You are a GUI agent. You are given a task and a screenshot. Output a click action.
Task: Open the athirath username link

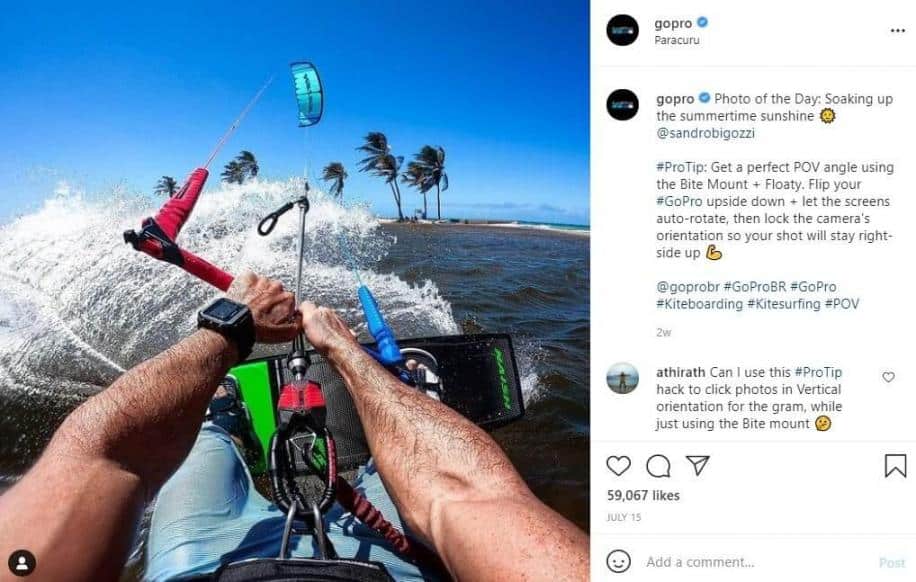(x=680, y=372)
